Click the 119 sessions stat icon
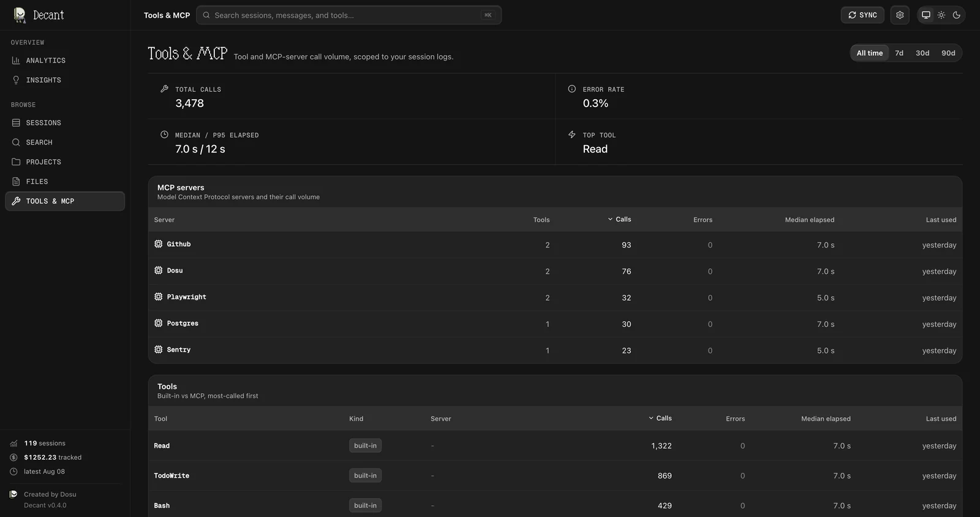Viewport: 980px width, 517px height. click(x=13, y=443)
